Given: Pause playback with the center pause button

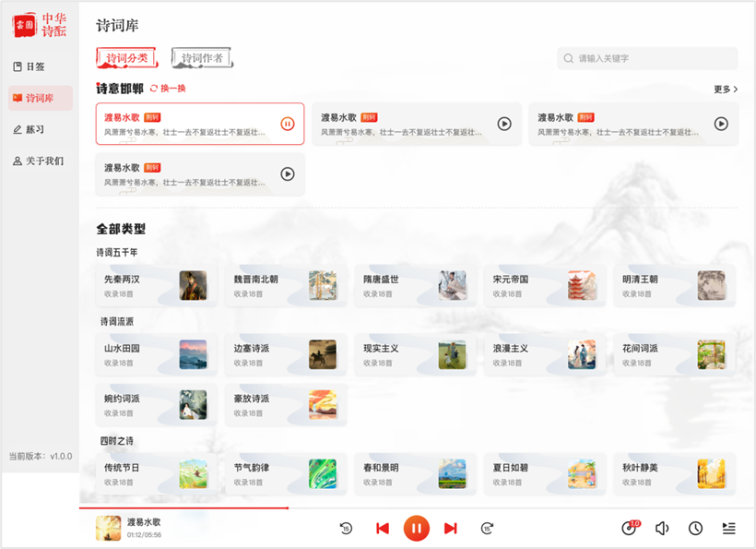Looking at the screenshot, I should point(417,528).
